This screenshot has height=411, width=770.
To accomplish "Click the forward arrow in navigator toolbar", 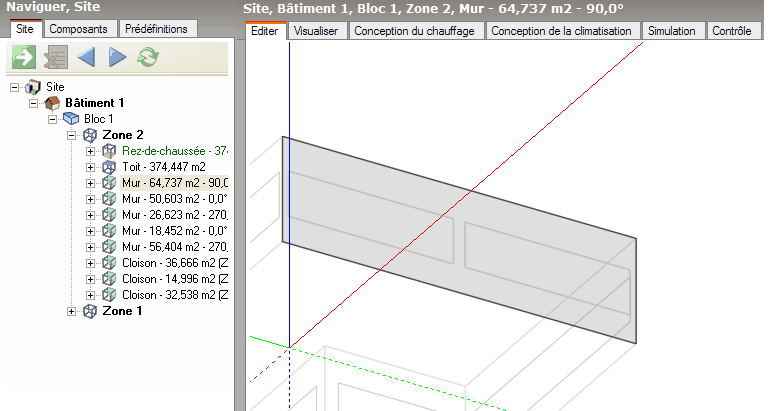I will pyautogui.click(x=117, y=58).
